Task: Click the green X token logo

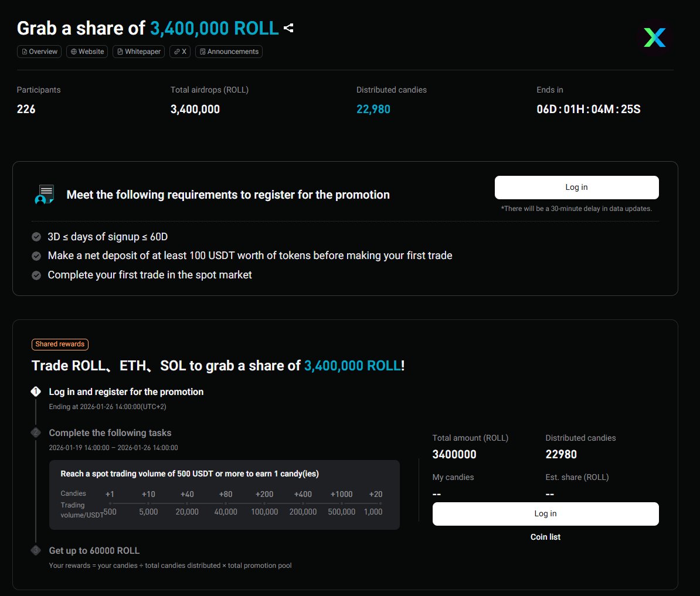Action: pyautogui.click(x=654, y=38)
